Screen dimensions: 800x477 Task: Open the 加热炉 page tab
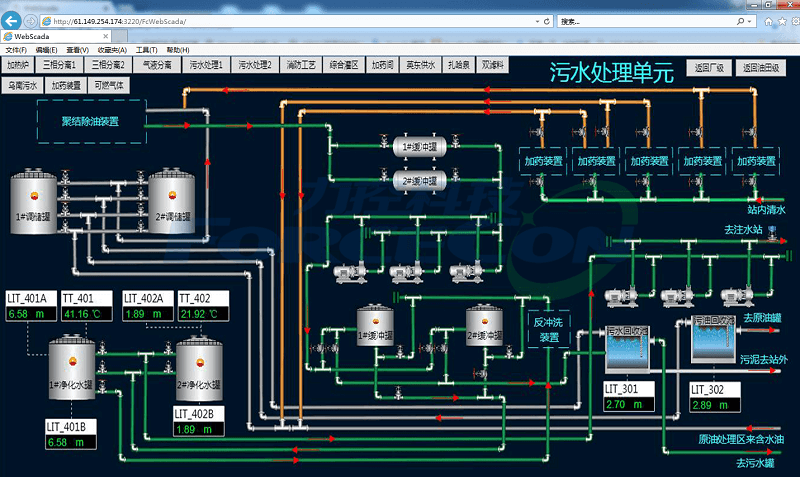(17, 65)
